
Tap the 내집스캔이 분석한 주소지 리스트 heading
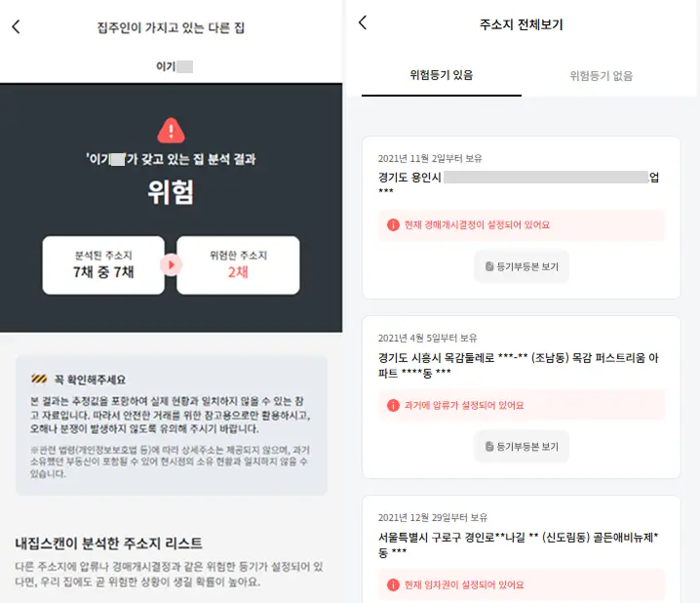108,543
